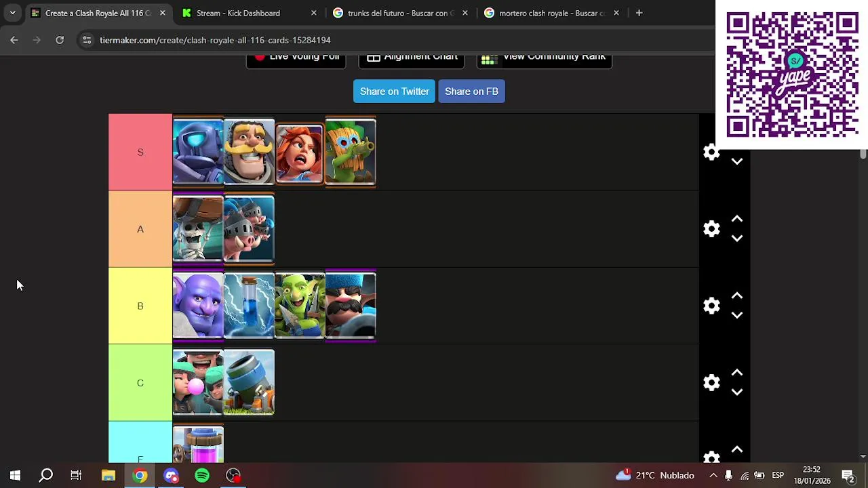Viewport: 868px width, 488px height.
Task: Open settings gear for A tier row
Action: [x=711, y=229]
